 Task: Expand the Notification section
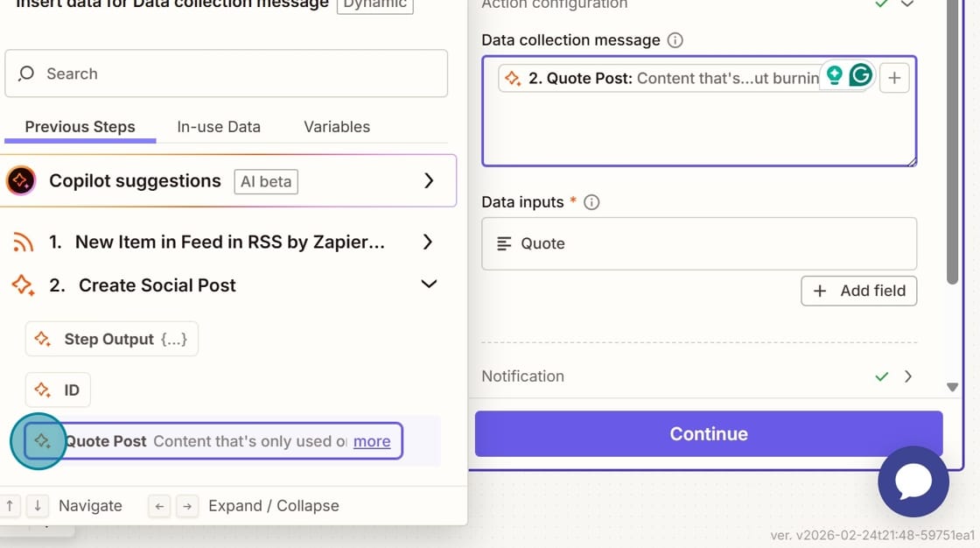click(907, 376)
